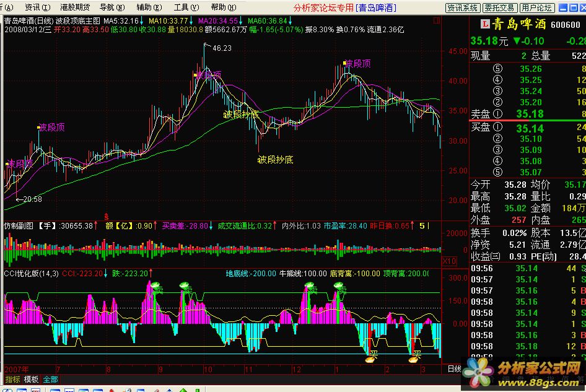
Task: Click month 10 on the time axis
Action: [208, 370]
